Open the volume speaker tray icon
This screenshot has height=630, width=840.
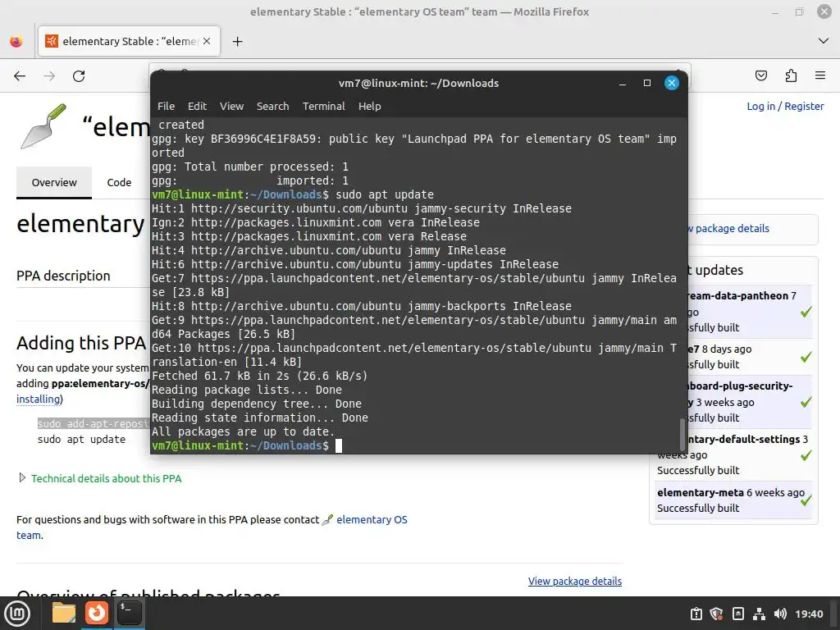[780, 614]
